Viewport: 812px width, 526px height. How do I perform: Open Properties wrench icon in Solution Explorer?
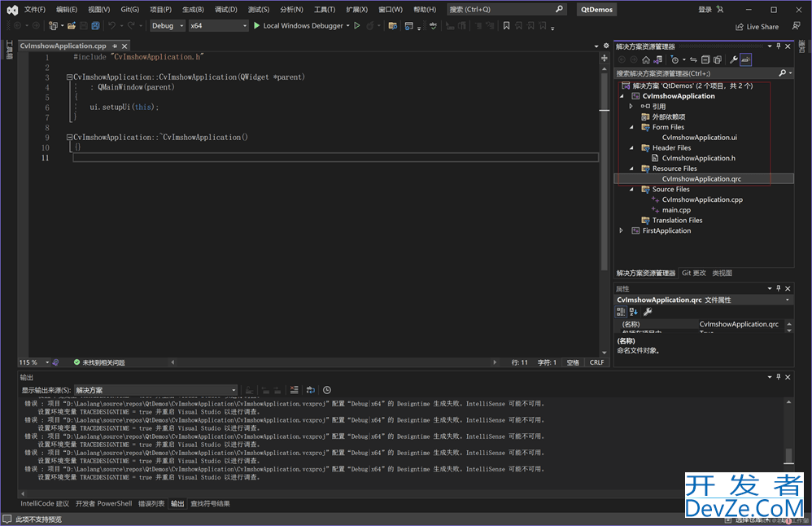tap(734, 59)
